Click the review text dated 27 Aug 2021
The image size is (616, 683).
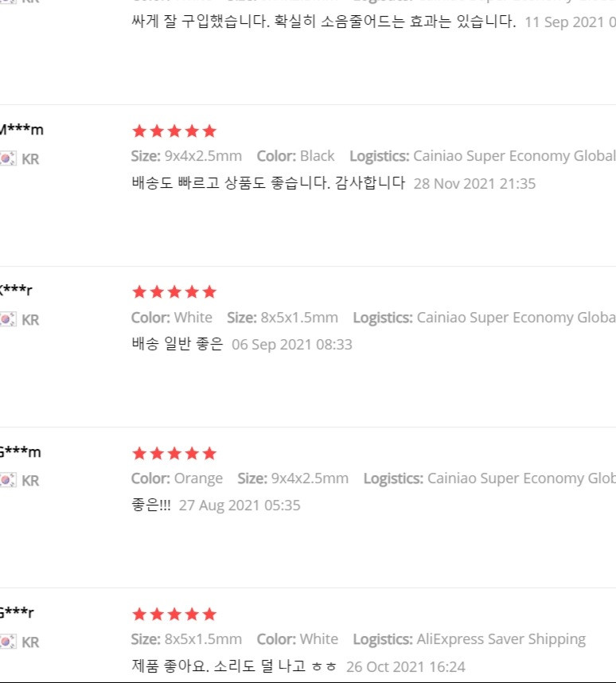[x=151, y=505]
